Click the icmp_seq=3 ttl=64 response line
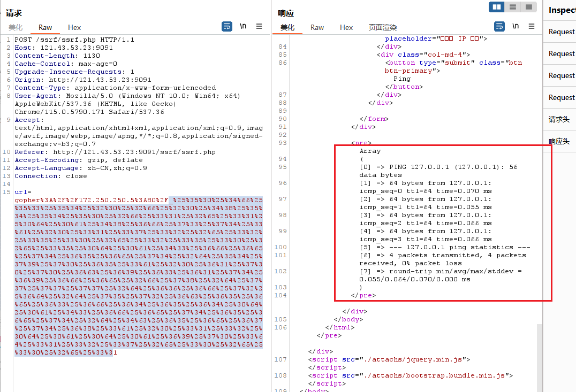The height and width of the screenshot is (392, 576). click(x=426, y=239)
